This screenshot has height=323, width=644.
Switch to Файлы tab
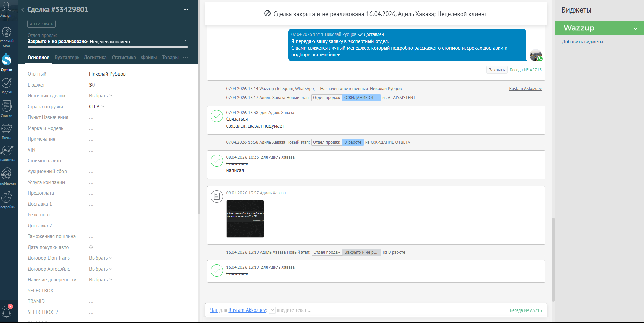[149, 57]
